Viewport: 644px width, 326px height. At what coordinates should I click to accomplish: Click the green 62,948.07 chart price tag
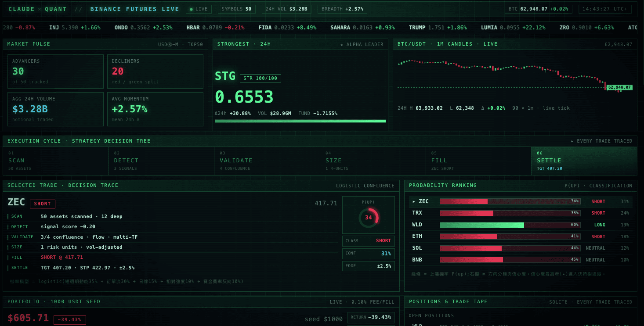coord(619,87)
